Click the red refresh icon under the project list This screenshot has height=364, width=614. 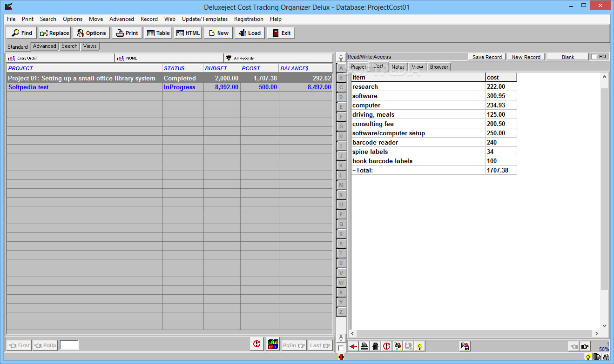pos(256,344)
